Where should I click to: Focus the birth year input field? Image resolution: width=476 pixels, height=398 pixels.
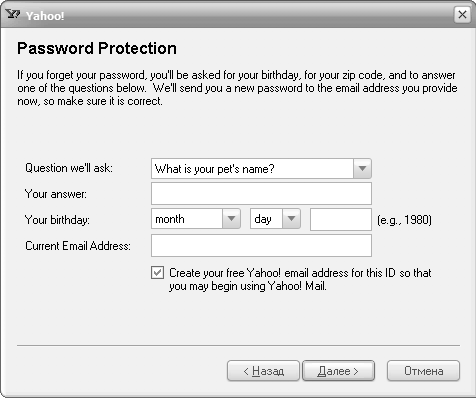point(341,219)
